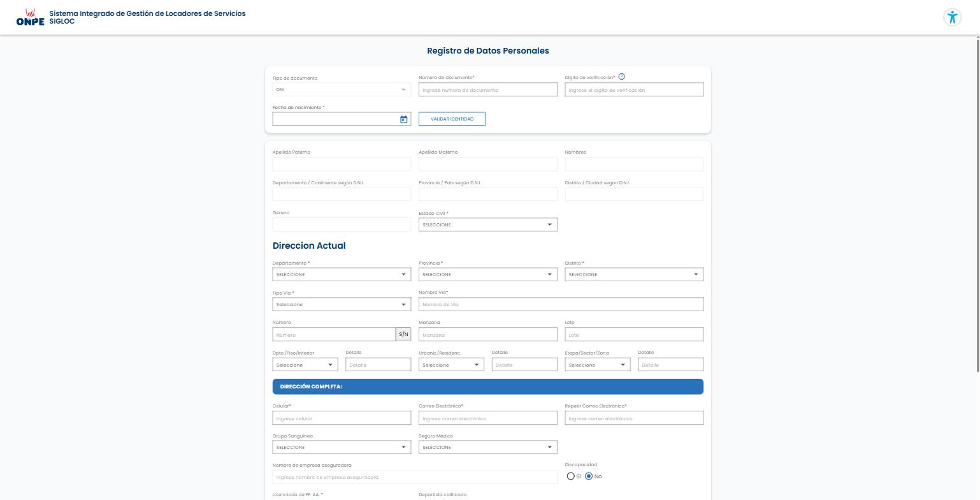This screenshot has width=980, height=500.
Task: Toggle the S/N number option
Action: tap(403, 335)
